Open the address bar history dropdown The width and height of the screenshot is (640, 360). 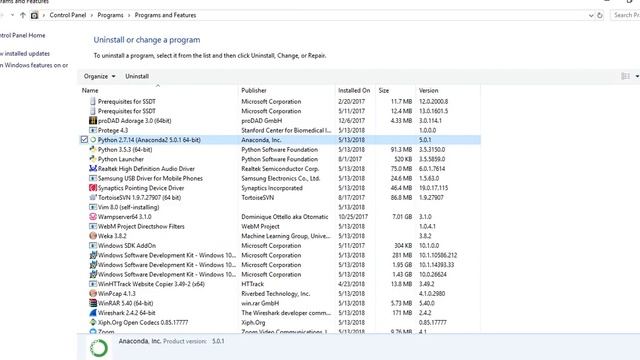(x=591, y=15)
